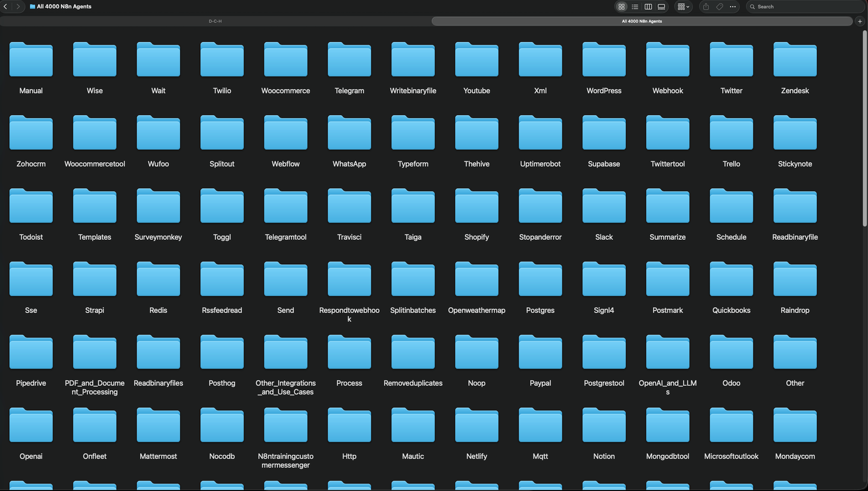Go back using the back arrow
The image size is (868, 491).
pyautogui.click(x=5, y=7)
